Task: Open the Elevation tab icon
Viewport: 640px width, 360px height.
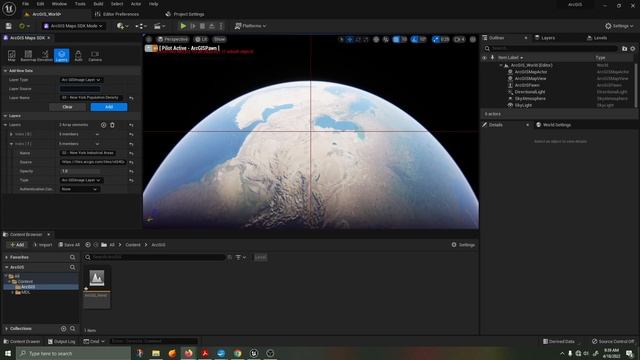Action: 45,56
